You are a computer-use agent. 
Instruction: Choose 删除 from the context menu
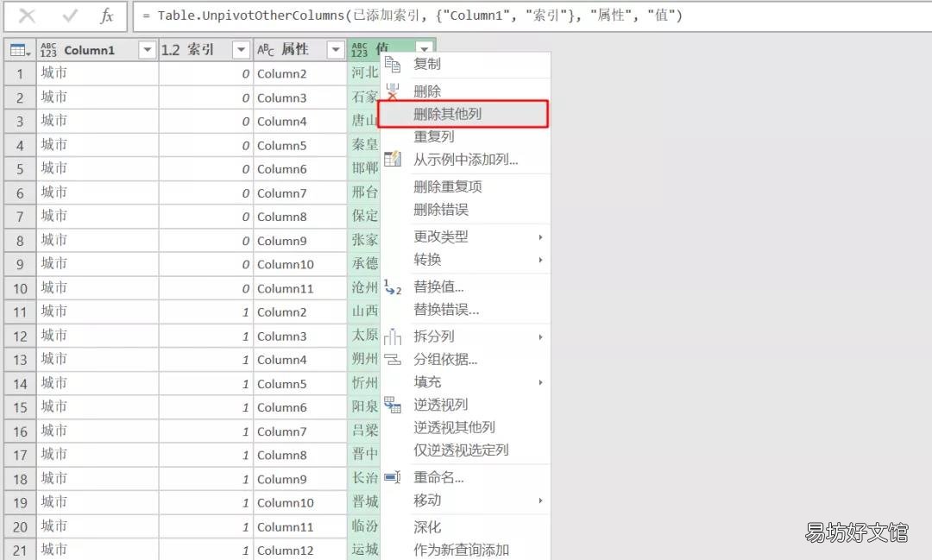point(427,91)
